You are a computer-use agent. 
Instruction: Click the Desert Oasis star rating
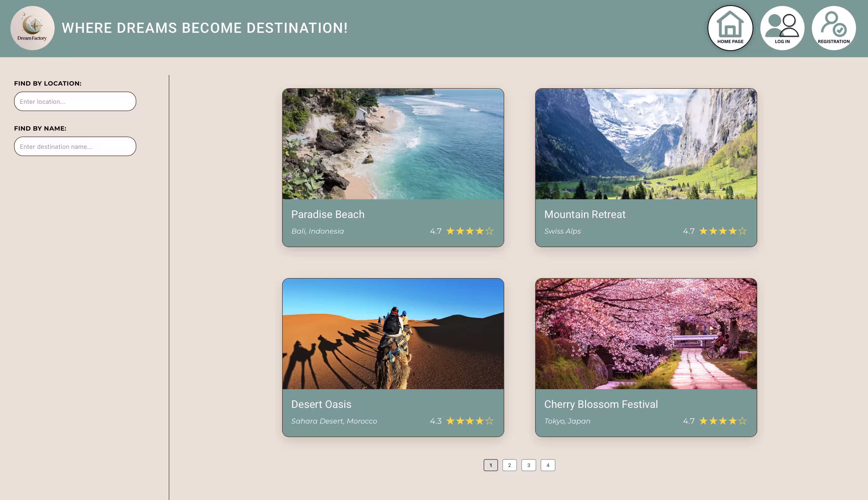(470, 421)
